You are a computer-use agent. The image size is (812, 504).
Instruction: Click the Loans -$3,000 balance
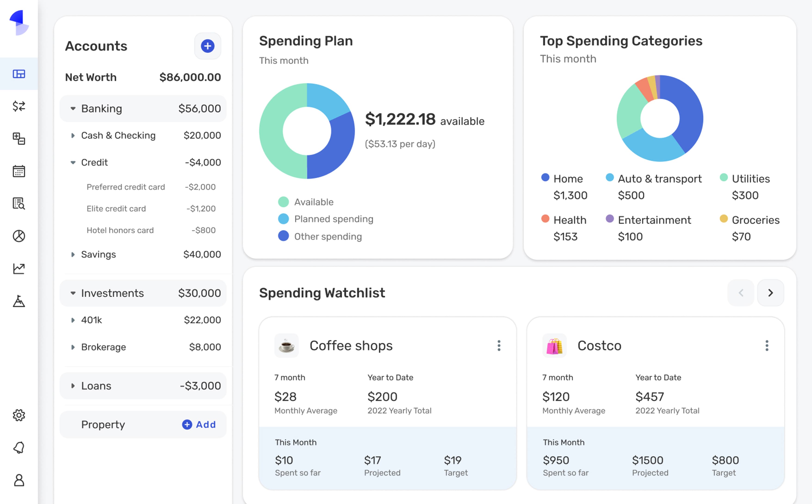(x=200, y=386)
